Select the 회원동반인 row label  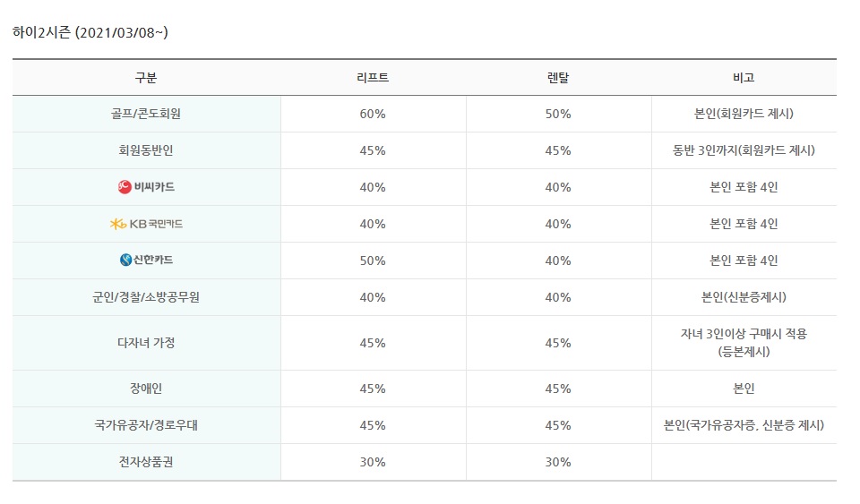click(x=146, y=150)
